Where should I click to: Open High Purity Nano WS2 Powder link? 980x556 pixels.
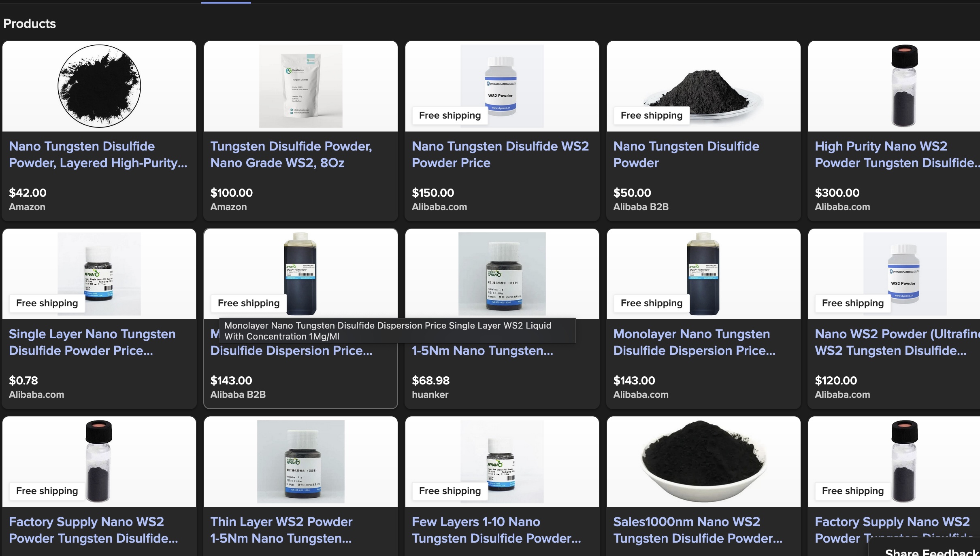897,155
